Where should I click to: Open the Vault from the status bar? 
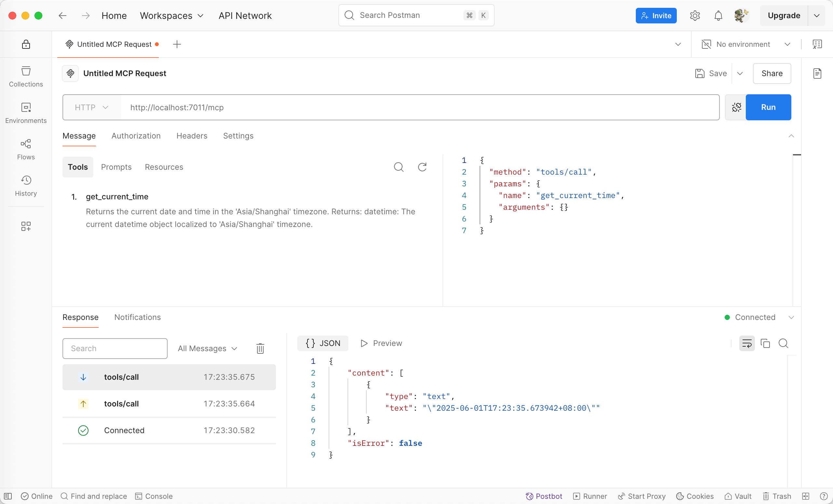(738, 496)
